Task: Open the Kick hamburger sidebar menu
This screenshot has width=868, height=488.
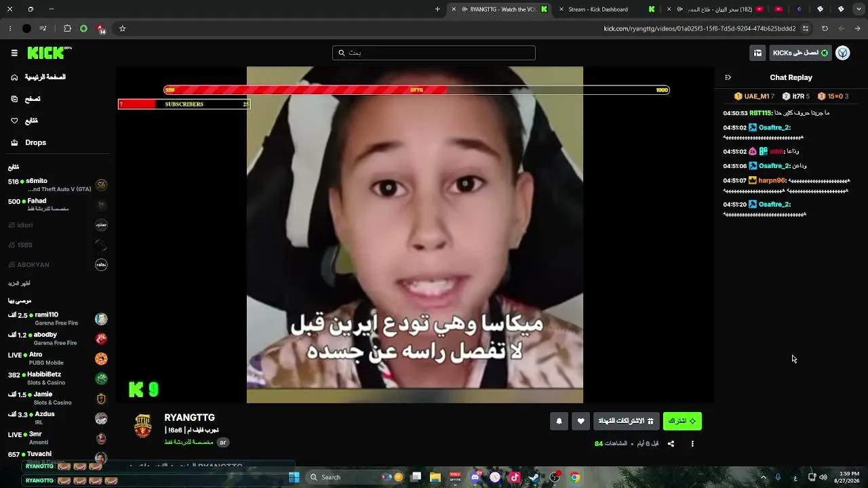Action: pyautogui.click(x=14, y=53)
